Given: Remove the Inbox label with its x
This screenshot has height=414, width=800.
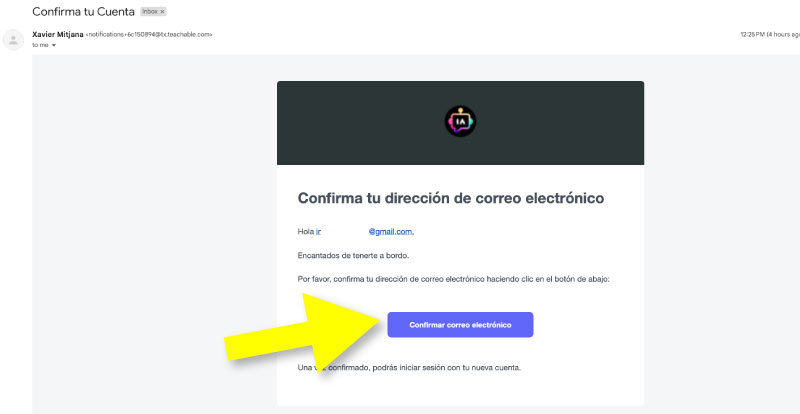Looking at the screenshot, I should point(162,11).
